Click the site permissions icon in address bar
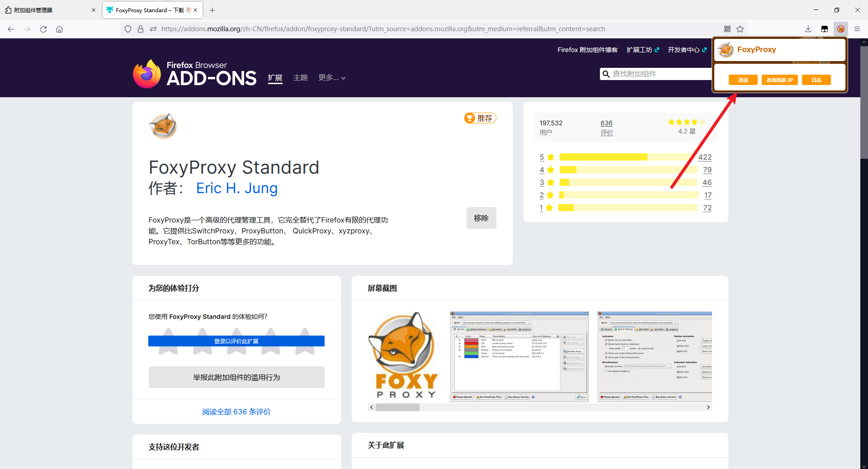Image resolution: width=868 pixels, height=469 pixels. click(153, 29)
